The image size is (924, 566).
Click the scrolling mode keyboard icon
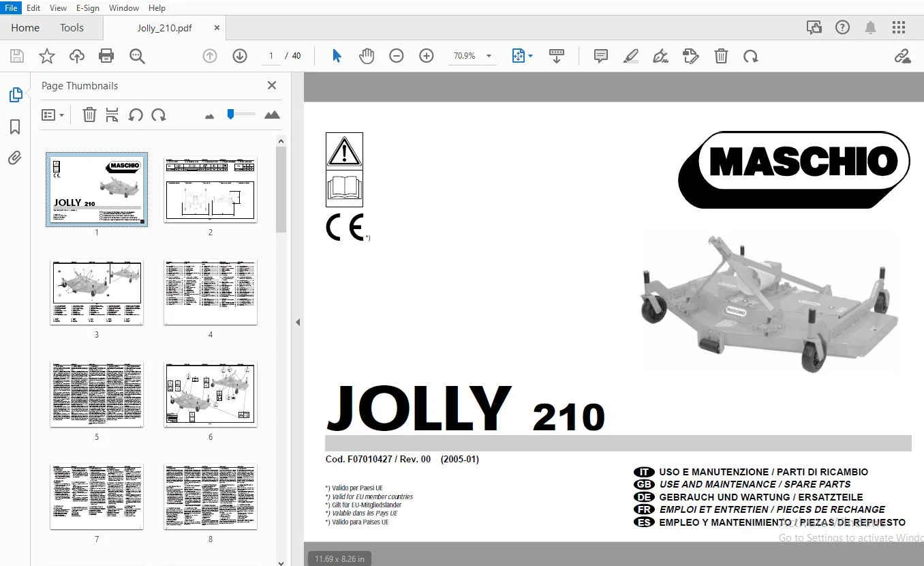pos(557,56)
